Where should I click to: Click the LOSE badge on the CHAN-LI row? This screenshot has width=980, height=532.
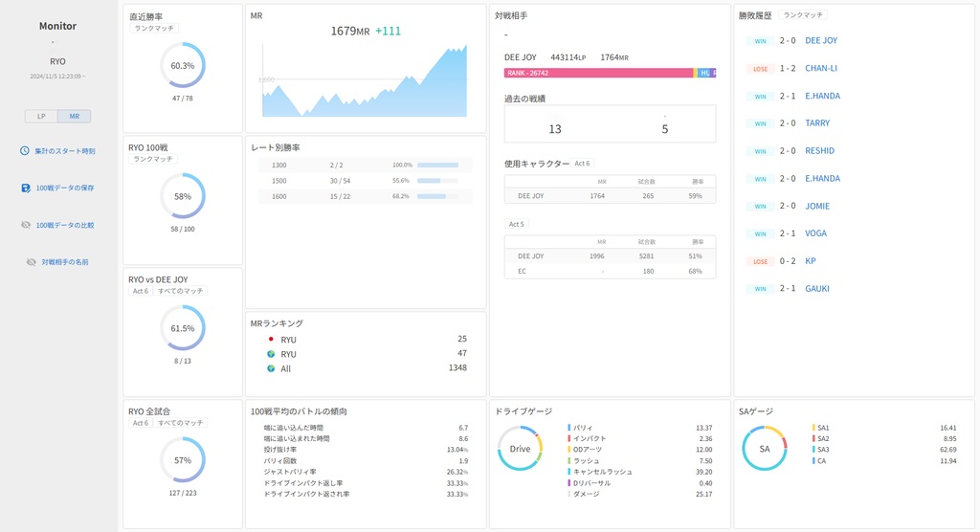[x=760, y=69]
